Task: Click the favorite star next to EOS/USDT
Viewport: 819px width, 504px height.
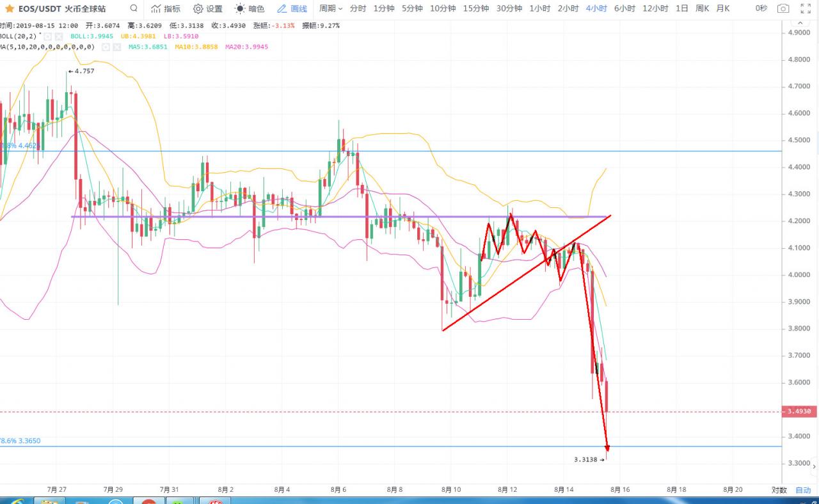Action: (10, 9)
